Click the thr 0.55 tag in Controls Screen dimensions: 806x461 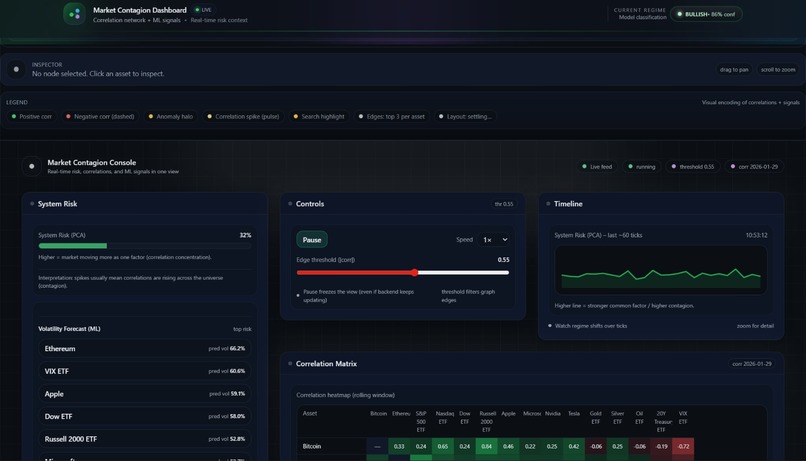click(504, 204)
